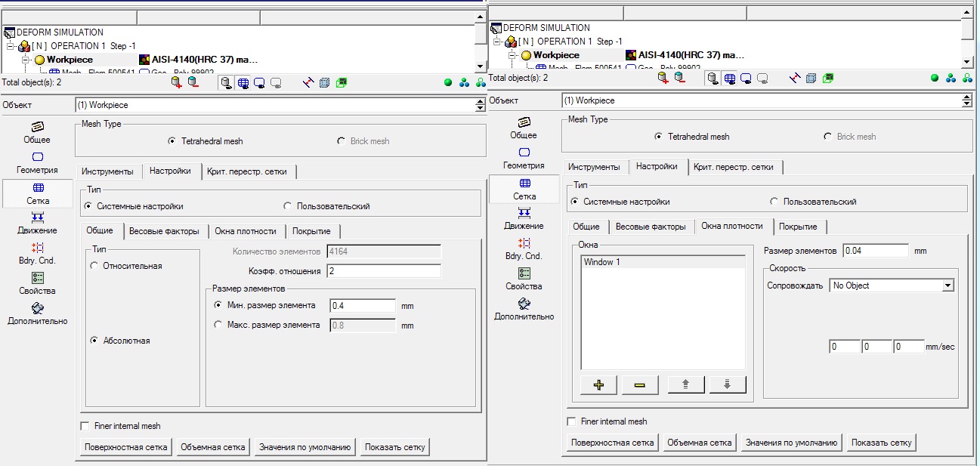Open Свойства section in left sidebar
The image size is (980, 466).
pyautogui.click(x=37, y=283)
